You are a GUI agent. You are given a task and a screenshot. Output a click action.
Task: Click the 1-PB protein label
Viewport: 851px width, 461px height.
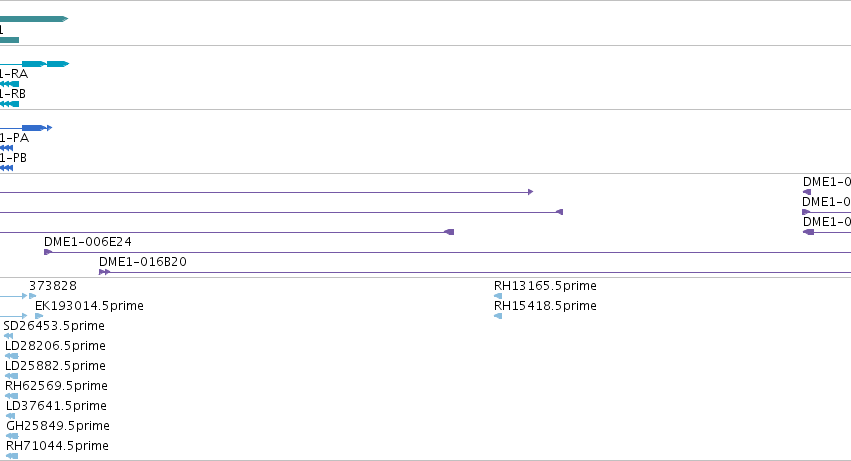(x=13, y=158)
